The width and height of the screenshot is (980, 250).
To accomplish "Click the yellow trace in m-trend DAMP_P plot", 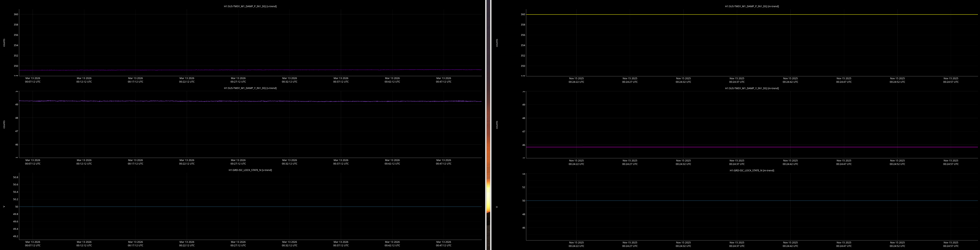I will click(751, 14).
